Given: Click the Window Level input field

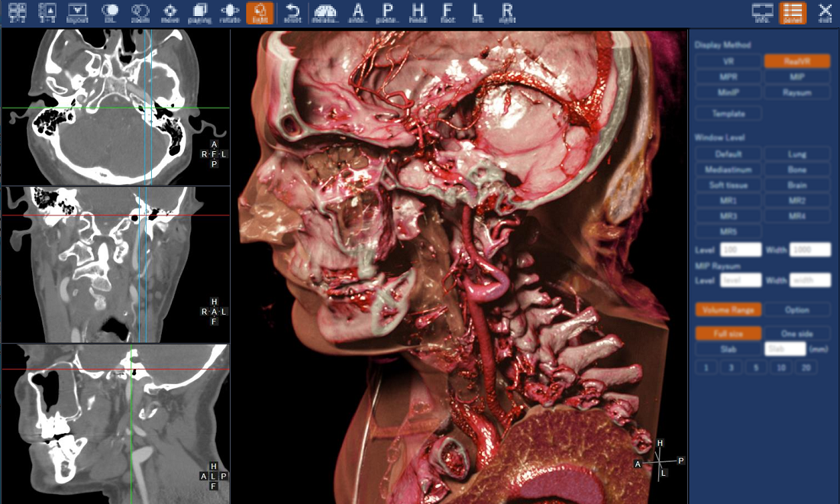Looking at the screenshot, I should 740,250.
